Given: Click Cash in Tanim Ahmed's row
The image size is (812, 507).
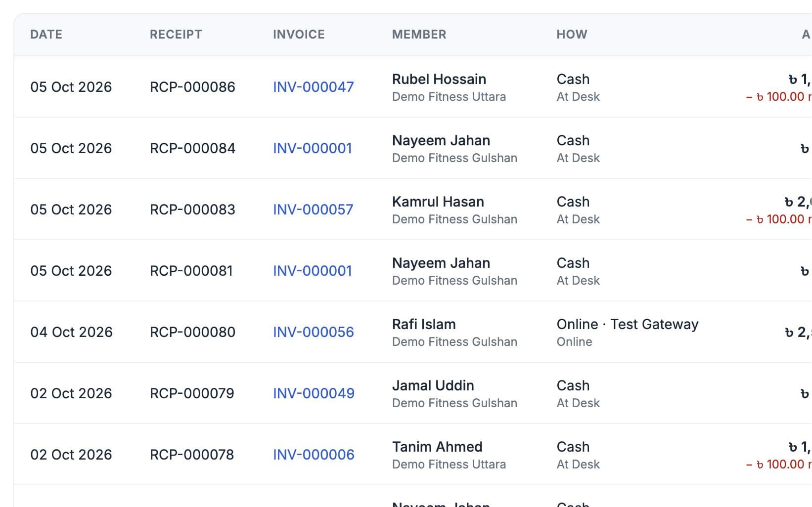Looking at the screenshot, I should pyautogui.click(x=573, y=447).
